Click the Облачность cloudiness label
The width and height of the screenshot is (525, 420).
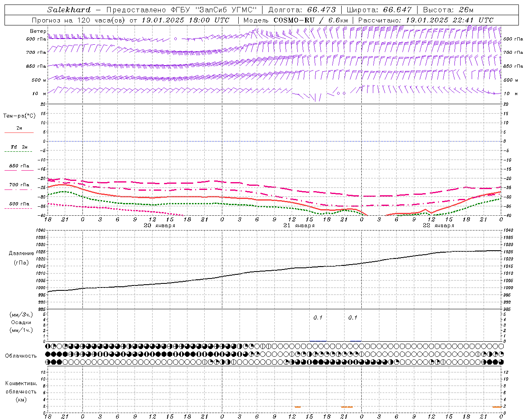(x=21, y=356)
